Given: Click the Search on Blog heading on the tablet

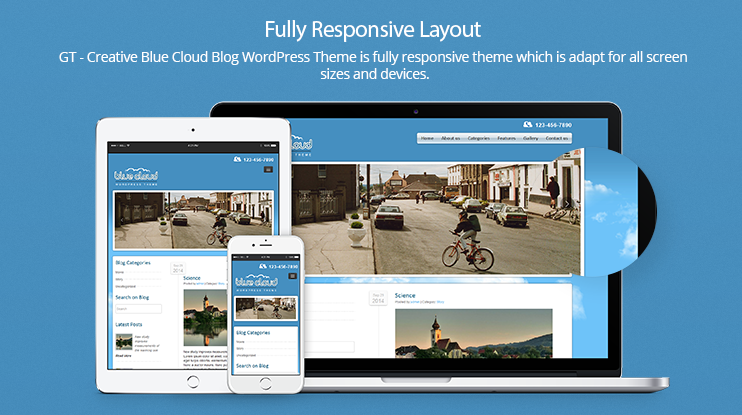Looking at the screenshot, I should tap(132, 297).
